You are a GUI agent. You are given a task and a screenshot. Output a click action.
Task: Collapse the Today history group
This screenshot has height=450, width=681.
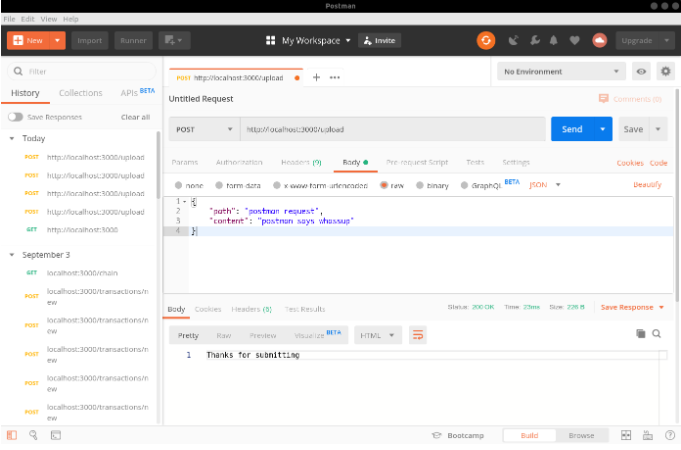(x=12, y=139)
